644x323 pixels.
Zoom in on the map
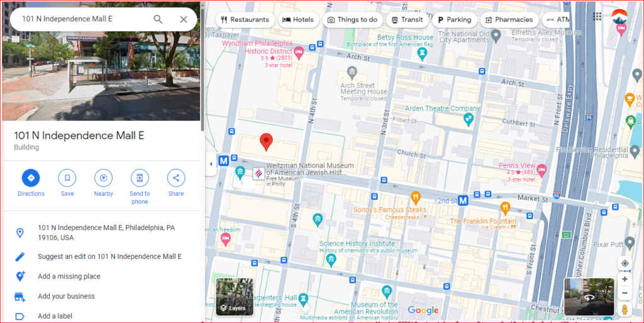625,279
